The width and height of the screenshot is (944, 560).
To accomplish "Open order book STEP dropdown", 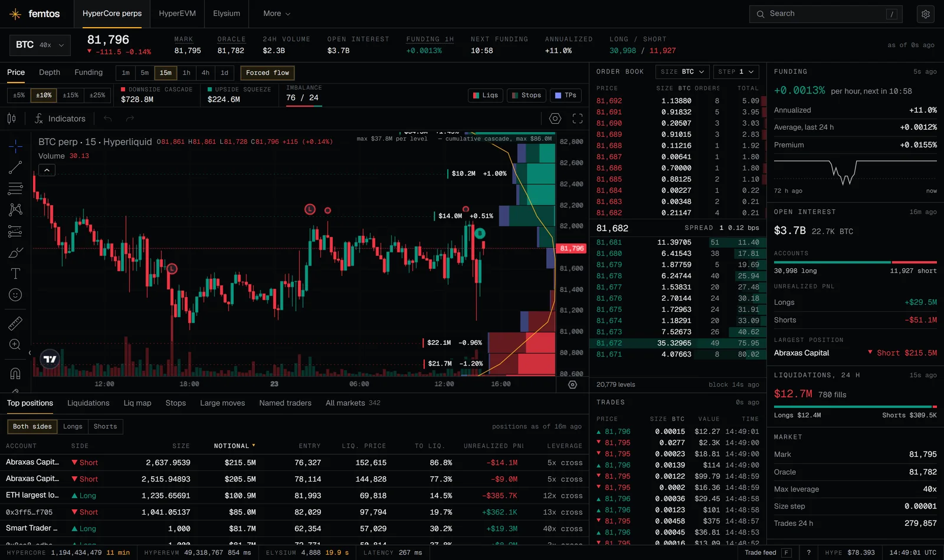I will (736, 72).
